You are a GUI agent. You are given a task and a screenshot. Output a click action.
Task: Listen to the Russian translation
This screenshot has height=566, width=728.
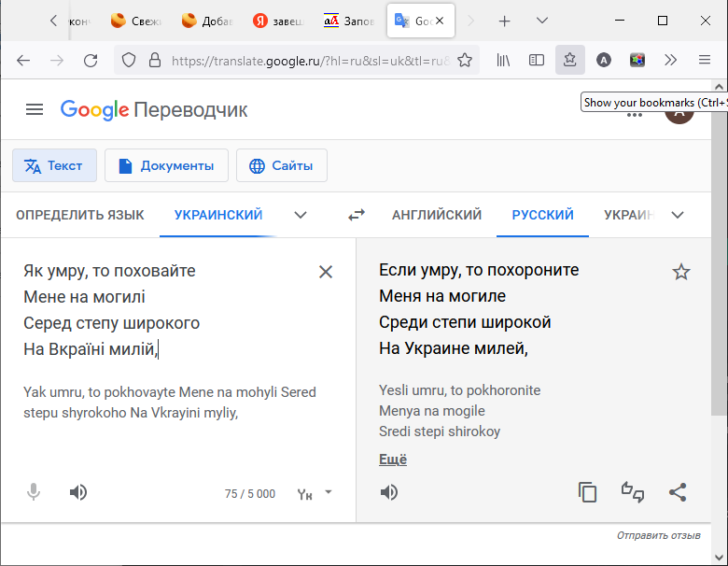click(389, 492)
